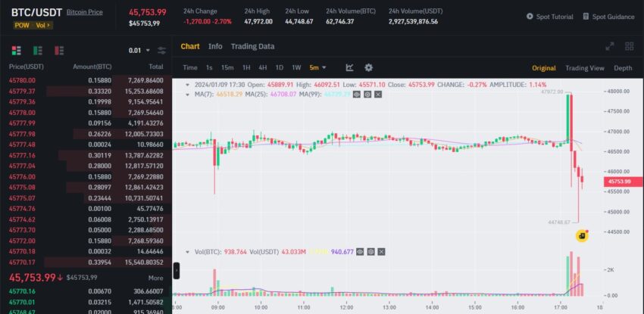
Task: Select the 15m interval
Action: [227, 67]
